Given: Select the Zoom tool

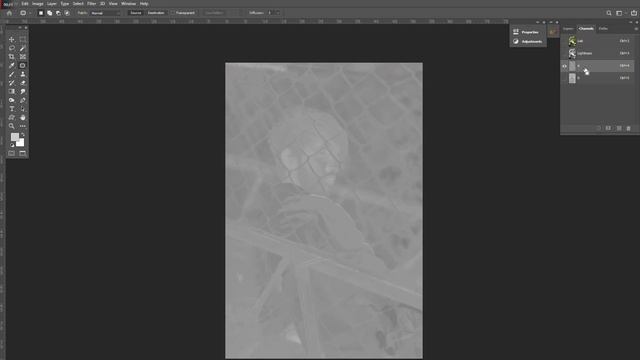Looking at the screenshot, I should [x=11, y=126].
